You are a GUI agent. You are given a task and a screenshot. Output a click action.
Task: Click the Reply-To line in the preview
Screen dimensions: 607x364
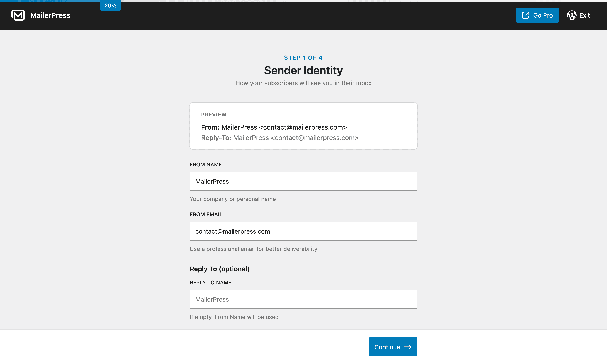pyautogui.click(x=280, y=138)
